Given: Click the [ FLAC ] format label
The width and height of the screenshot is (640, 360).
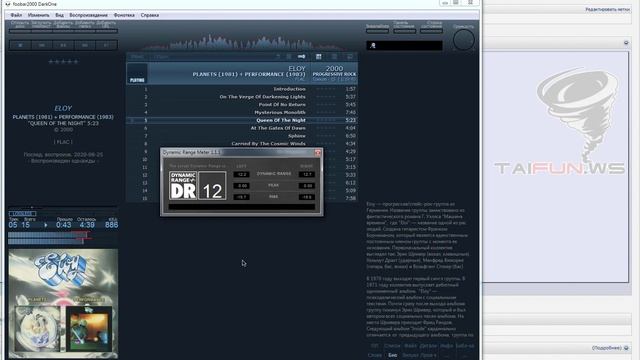Looking at the screenshot, I should 63,142.
